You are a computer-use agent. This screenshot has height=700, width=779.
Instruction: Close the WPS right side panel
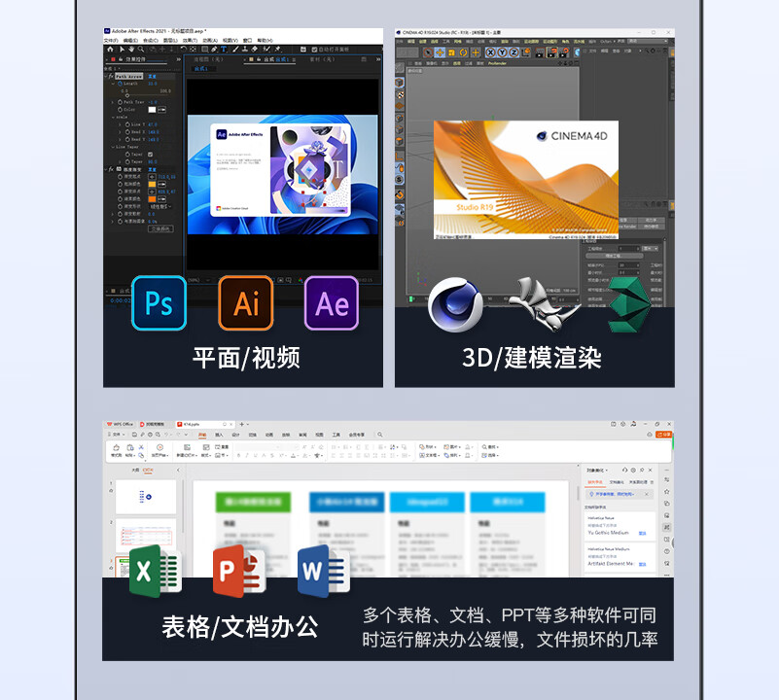(650, 470)
